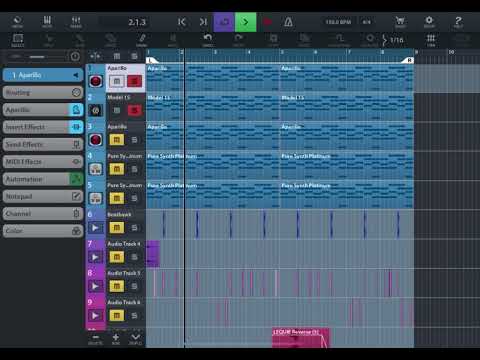The height and width of the screenshot is (360, 480).
Task: Open the help question mark icon
Action: 458,22
